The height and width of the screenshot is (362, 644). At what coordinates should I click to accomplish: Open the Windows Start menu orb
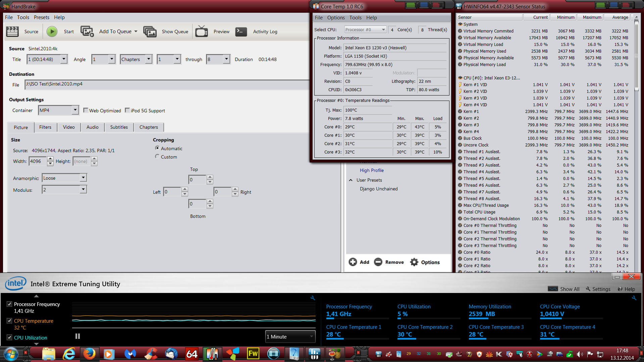click(x=11, y=354)
